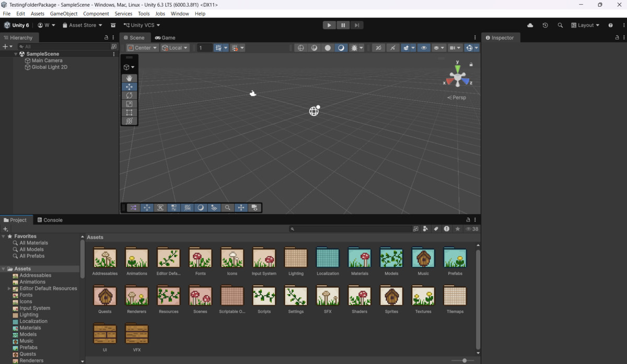627x364 pixels.
Task: Click the Step frame button
Action: (x=356, y=25)
